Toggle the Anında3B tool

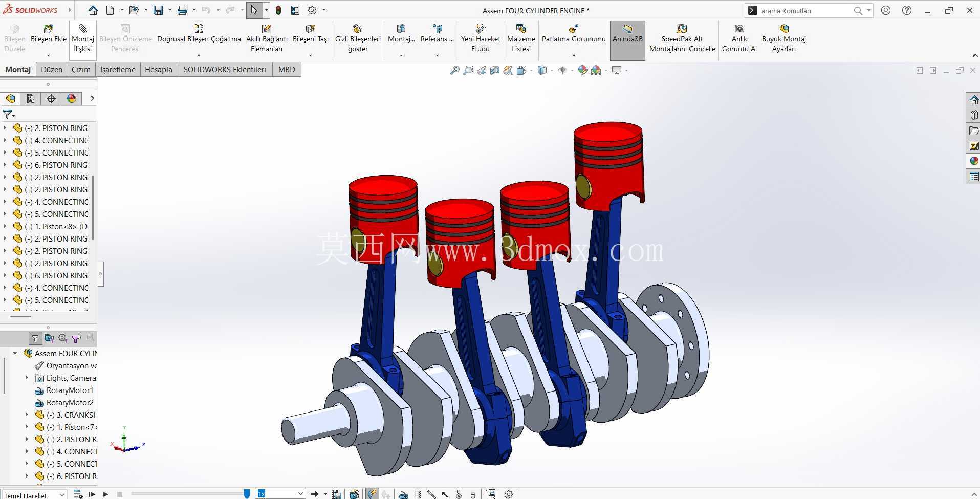(x=627, y=40)
